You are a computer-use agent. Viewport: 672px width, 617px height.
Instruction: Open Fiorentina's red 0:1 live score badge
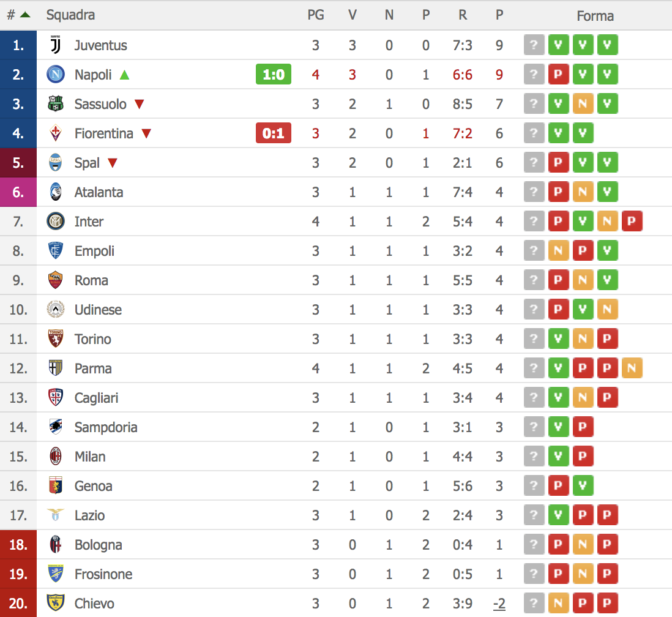[x=274, y=133]
